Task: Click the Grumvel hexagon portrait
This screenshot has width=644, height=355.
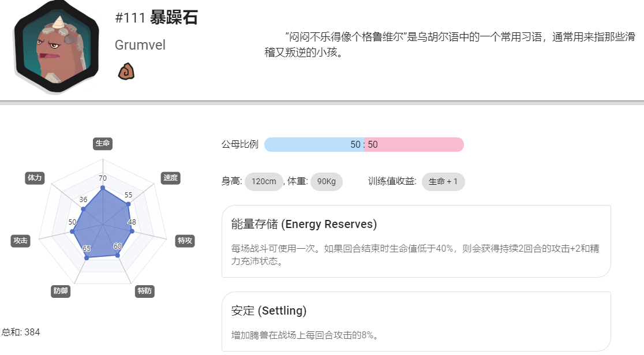Action: coord(57,46)
